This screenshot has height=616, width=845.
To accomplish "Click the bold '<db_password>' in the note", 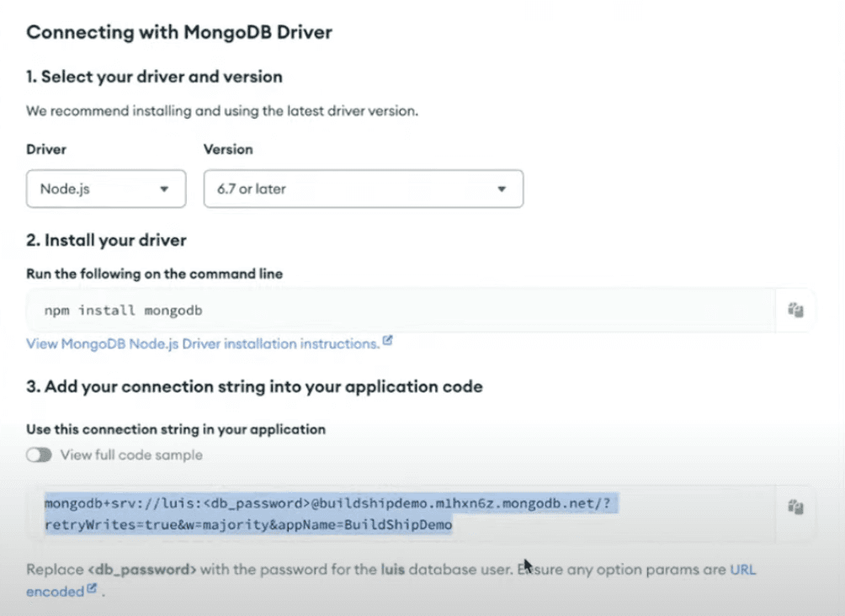I will pyautogui.click(x=142, y=570).
